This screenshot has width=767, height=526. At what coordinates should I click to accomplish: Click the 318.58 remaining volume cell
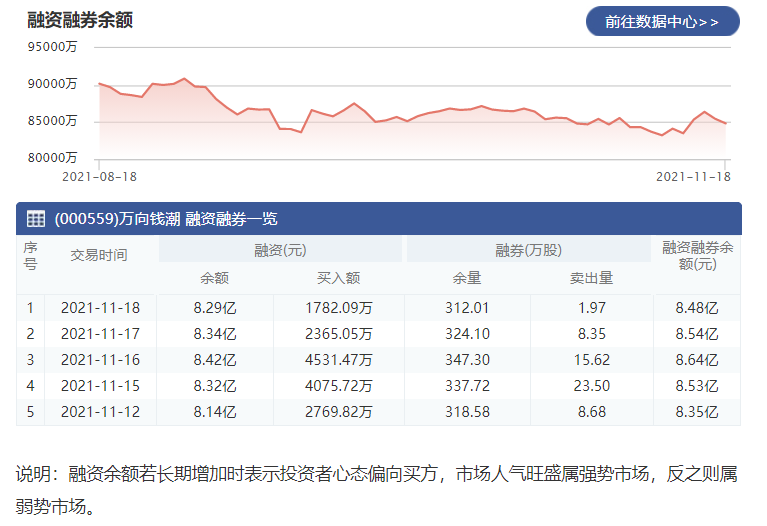(467, 412)
